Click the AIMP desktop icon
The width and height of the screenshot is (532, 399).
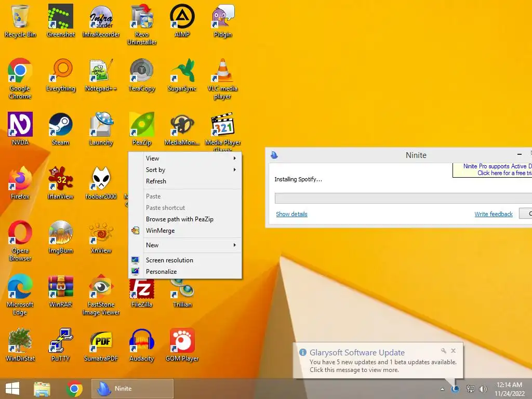point(182,20)
